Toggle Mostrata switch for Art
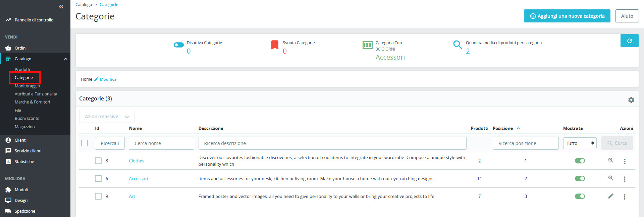Screen dimensions: 644x217 (x=580, y=196)
